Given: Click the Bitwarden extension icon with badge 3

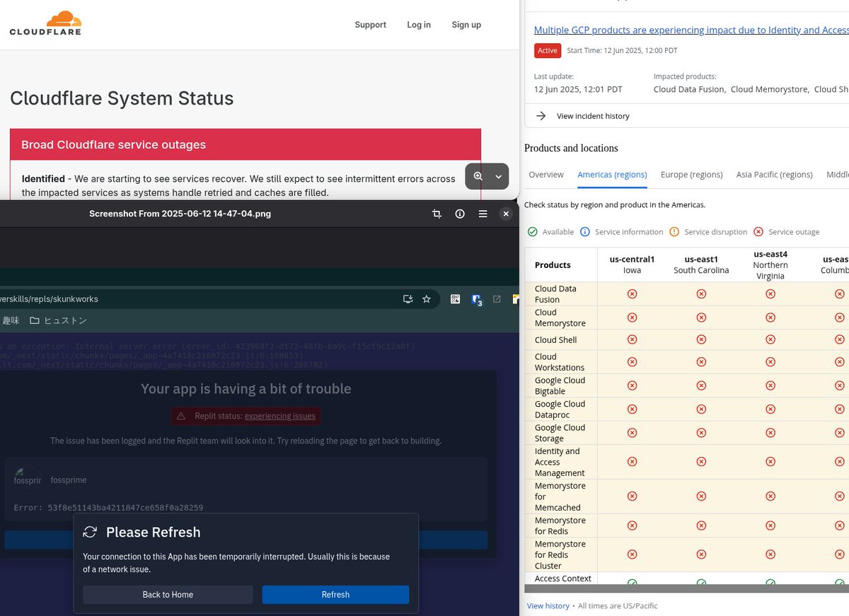Looking at the screenshot, I should pyautogui.click(x=477, y=300).
